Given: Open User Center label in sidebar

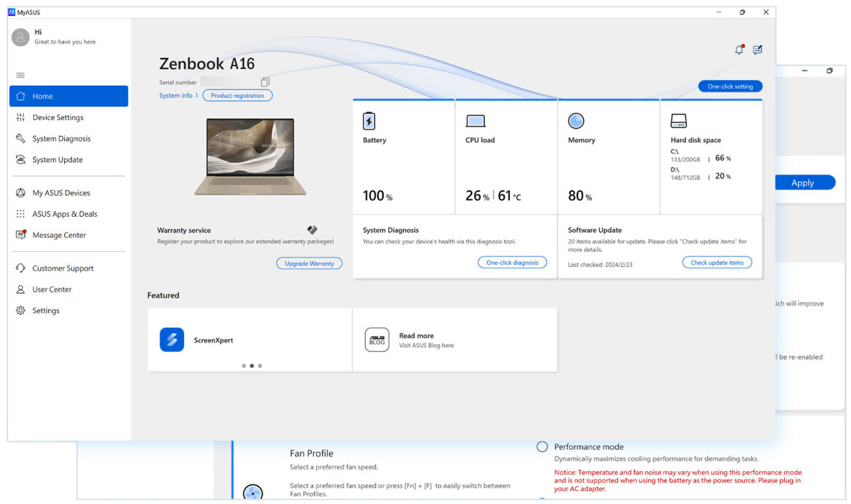Looking at the screenshot, I should tap(52, 289).
